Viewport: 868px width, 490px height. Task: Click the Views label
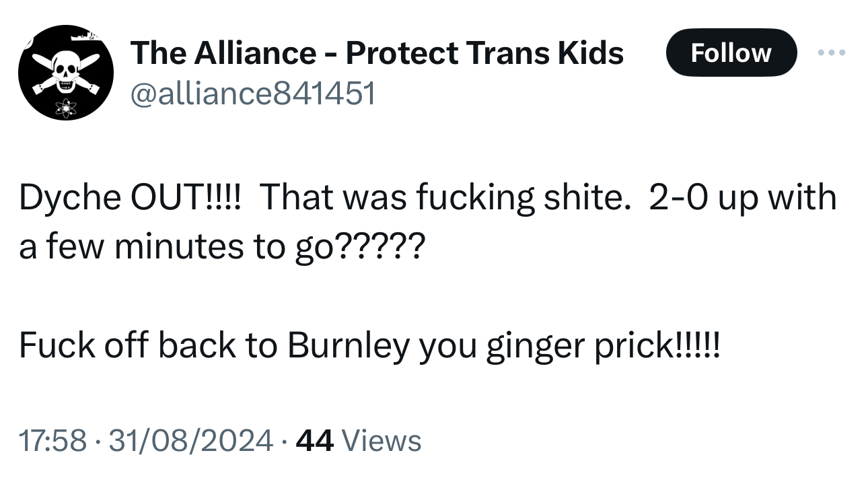pos(382,441)
